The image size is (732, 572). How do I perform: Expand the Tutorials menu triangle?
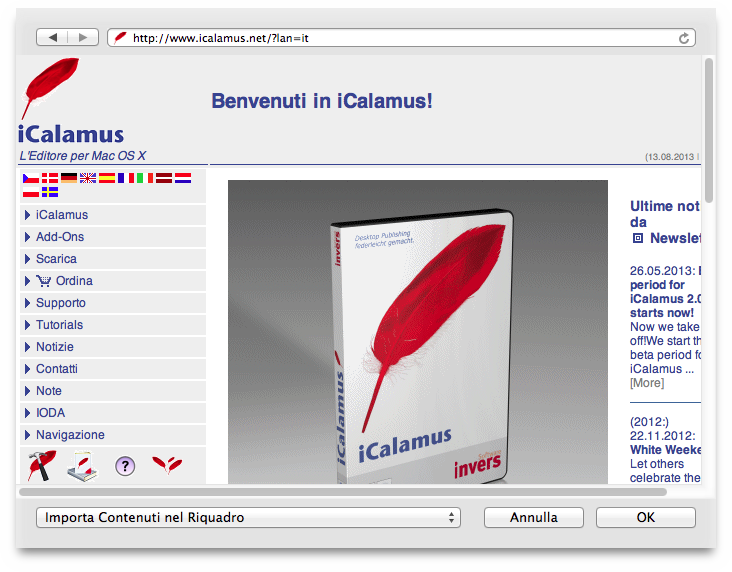[x=28, y=325]
